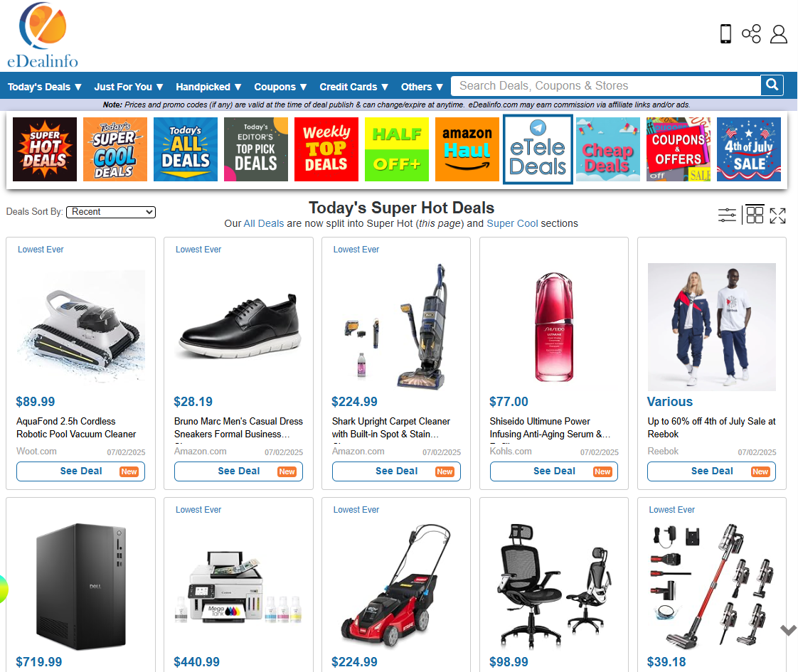Click the eDealinfo logo
The height and width of the screenshot is (672, 798).
pos(43,36)
